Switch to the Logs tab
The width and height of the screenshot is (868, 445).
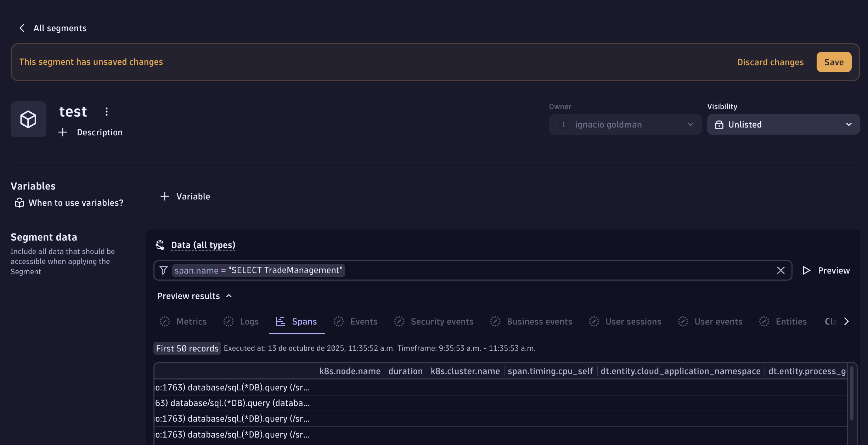click(x=241, y=321)
